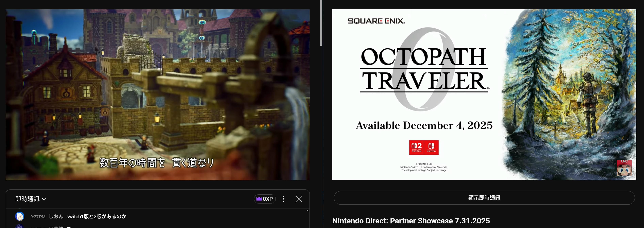Click the Mario channel watermark icon

pyautogui.click(x=624, y=168)
